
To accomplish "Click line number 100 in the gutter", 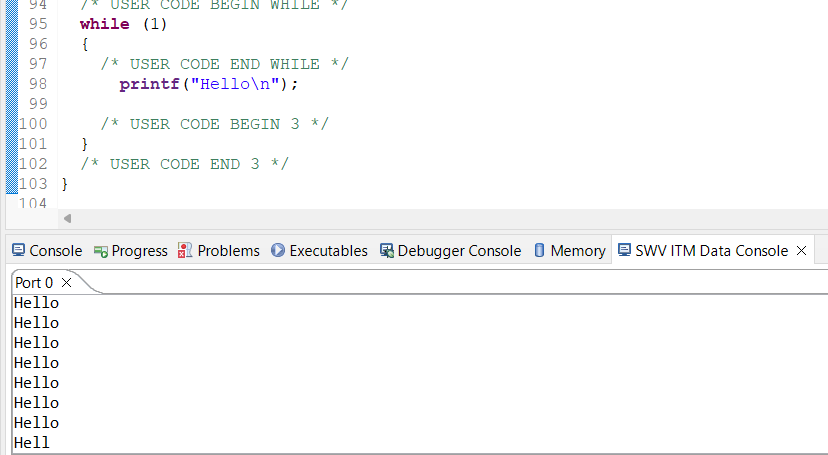I will [x=33, y=124].
